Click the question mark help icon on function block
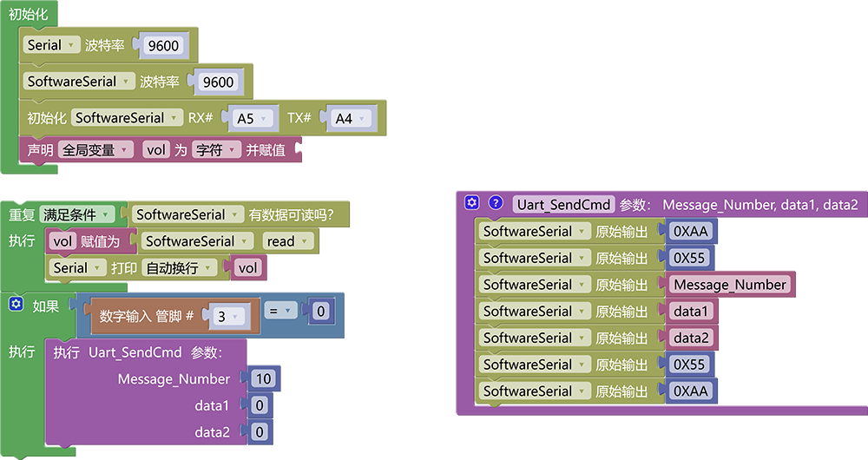This screenshot has width=868, height=460. (x=496, y=202)
